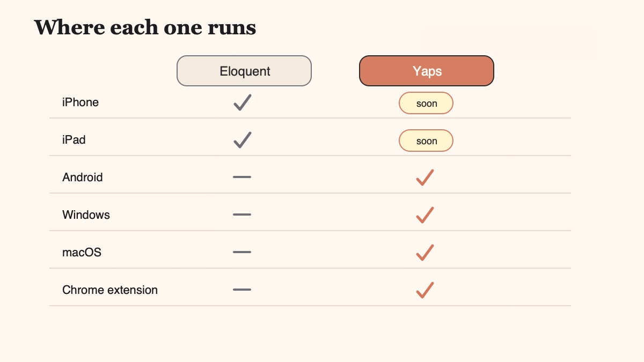Click the Yaps checkmark for Chrome extension
Image resolution: width=644 pixels, height=362 pixels.
pos(425,290)
